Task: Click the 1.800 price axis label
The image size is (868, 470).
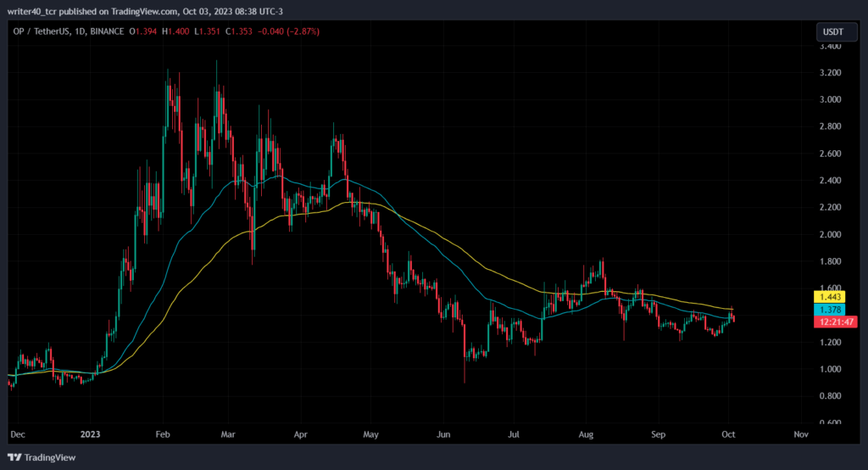Action: [830, 261]
